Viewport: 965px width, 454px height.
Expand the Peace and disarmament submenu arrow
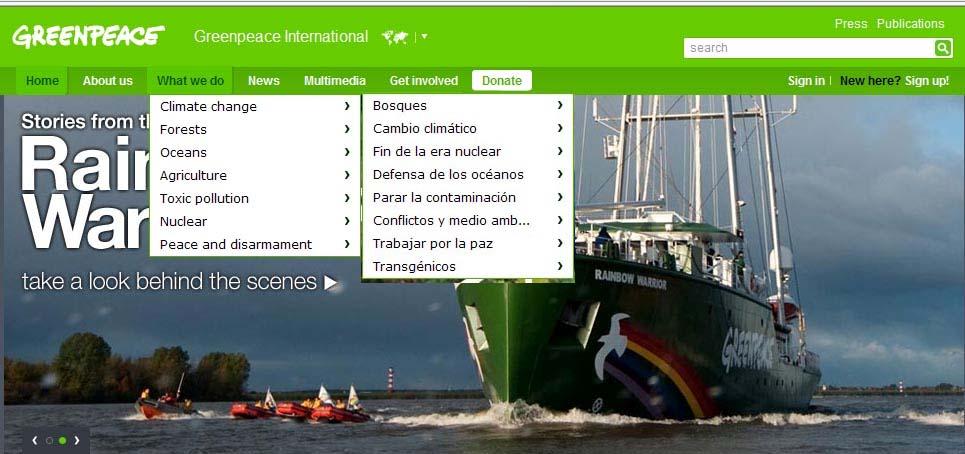(x=347, y=244)
